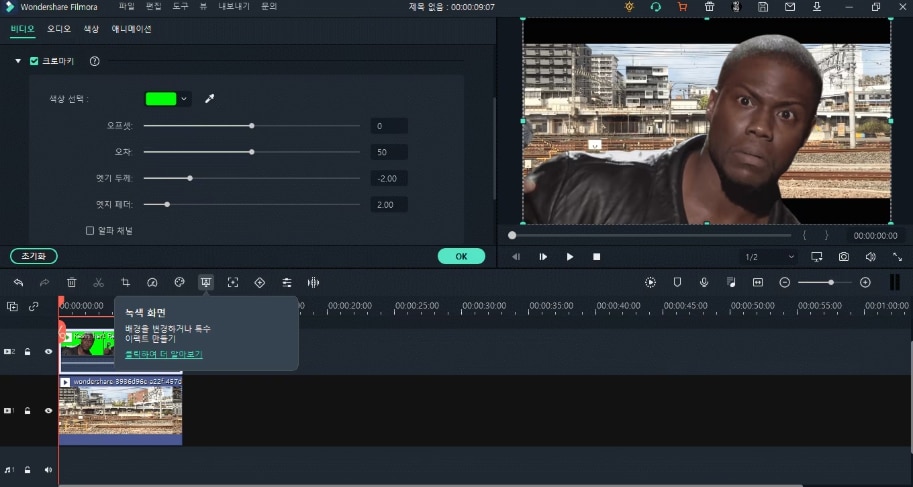Screen dimensions: 913x487
Task: Click the 오프셋 slider handle
Action: pos(251,126)
